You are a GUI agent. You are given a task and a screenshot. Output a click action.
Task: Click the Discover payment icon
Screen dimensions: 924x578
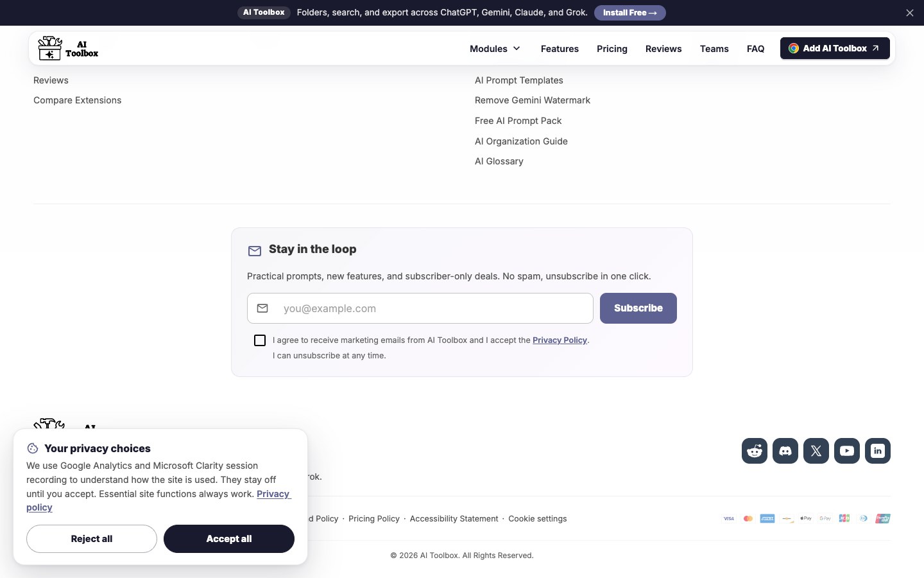tap(787, 518)
